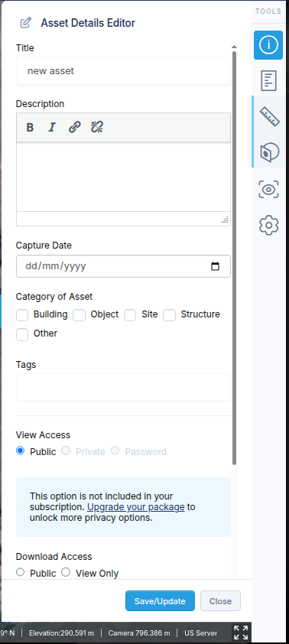Remove link using the unlink icon
Screen dimensions: 289x644
[x=97, y=127]
